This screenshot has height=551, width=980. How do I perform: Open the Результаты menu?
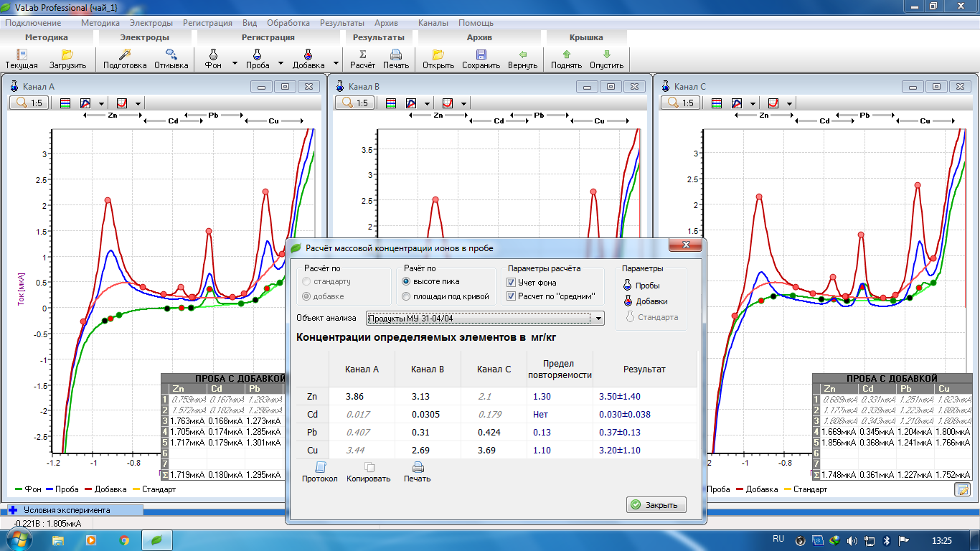point(342,23)
